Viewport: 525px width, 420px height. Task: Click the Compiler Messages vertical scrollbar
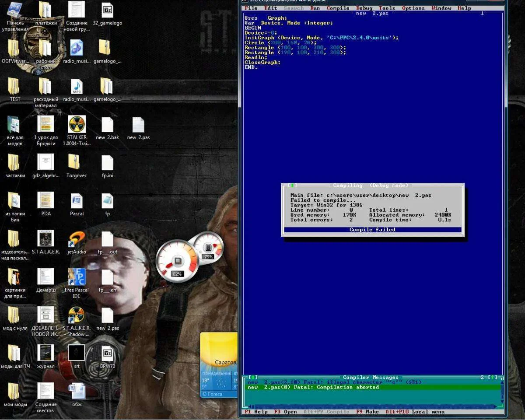[x=503, y=392]
